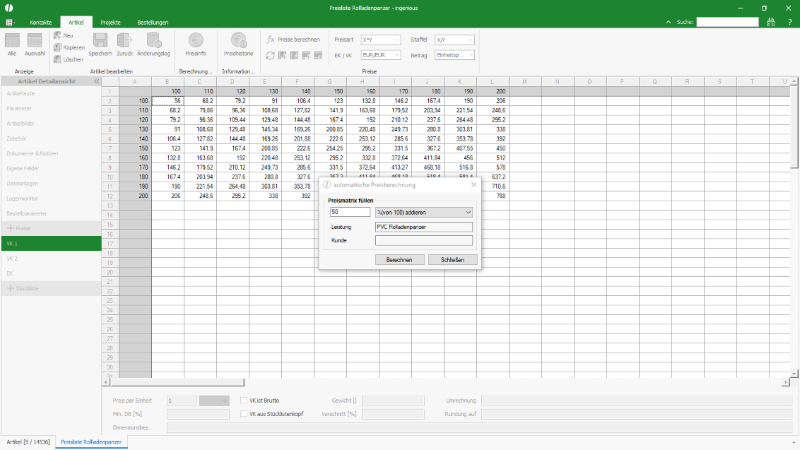This screenshot has width=800, height=450.
Task: Open the Änderungslog
Action: pyautogui.click(x=154, y=44)
